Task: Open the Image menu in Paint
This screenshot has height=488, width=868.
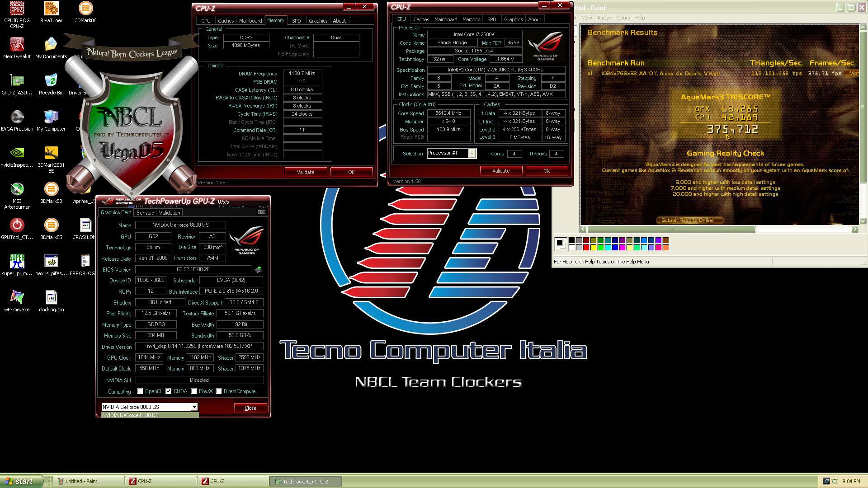Action: point(604,18)
